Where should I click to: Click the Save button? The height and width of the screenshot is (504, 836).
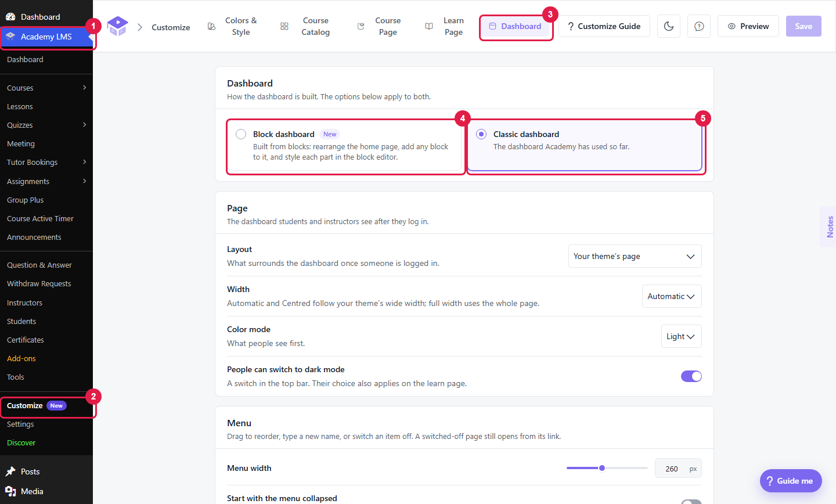(803, 26)
